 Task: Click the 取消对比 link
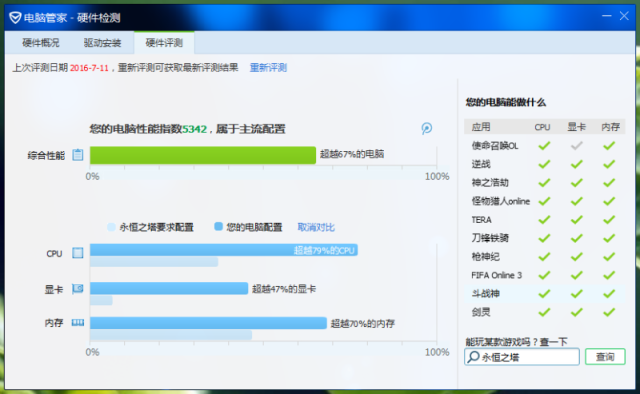(316, 227)
